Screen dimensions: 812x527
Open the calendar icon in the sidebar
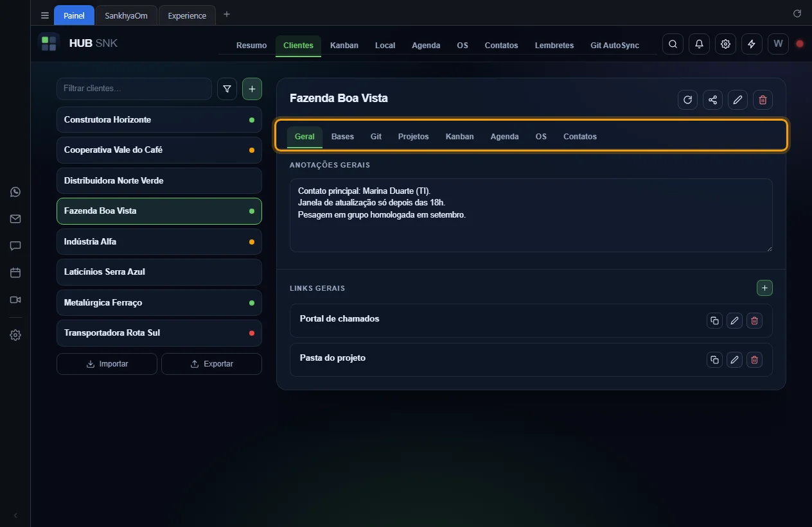pos(15,273)
